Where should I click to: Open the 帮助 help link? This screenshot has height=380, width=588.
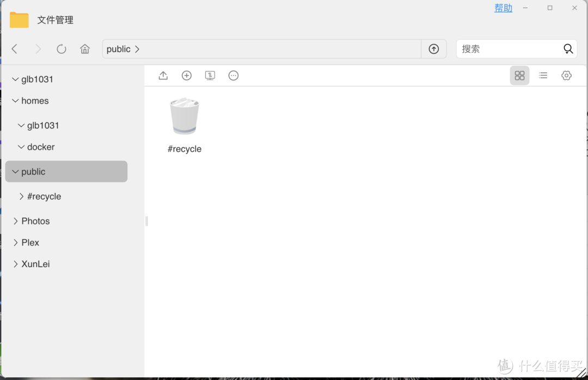click(x=503, y=8)
